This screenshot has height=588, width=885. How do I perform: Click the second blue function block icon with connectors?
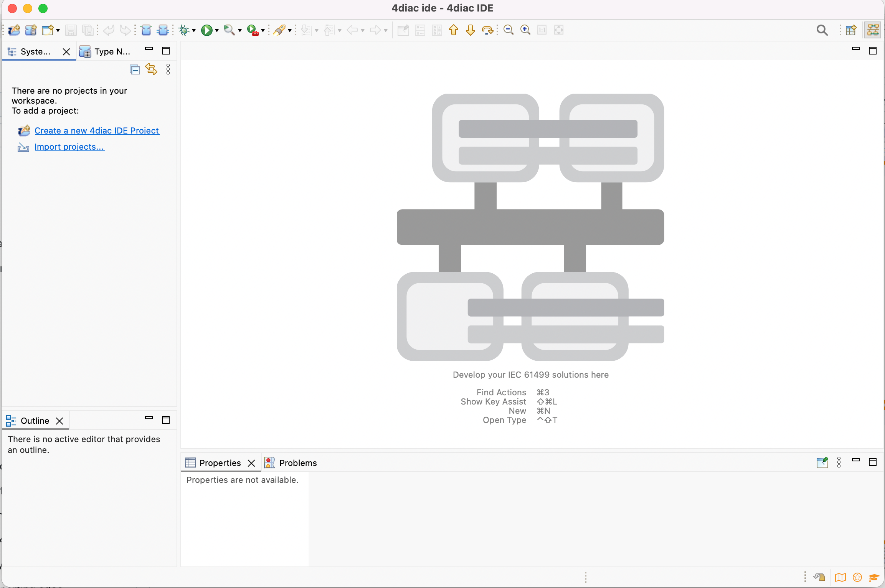tap(163, 30)
